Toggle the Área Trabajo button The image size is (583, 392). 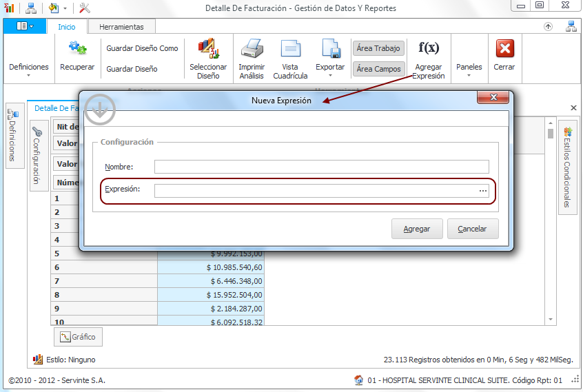[378, 48]
